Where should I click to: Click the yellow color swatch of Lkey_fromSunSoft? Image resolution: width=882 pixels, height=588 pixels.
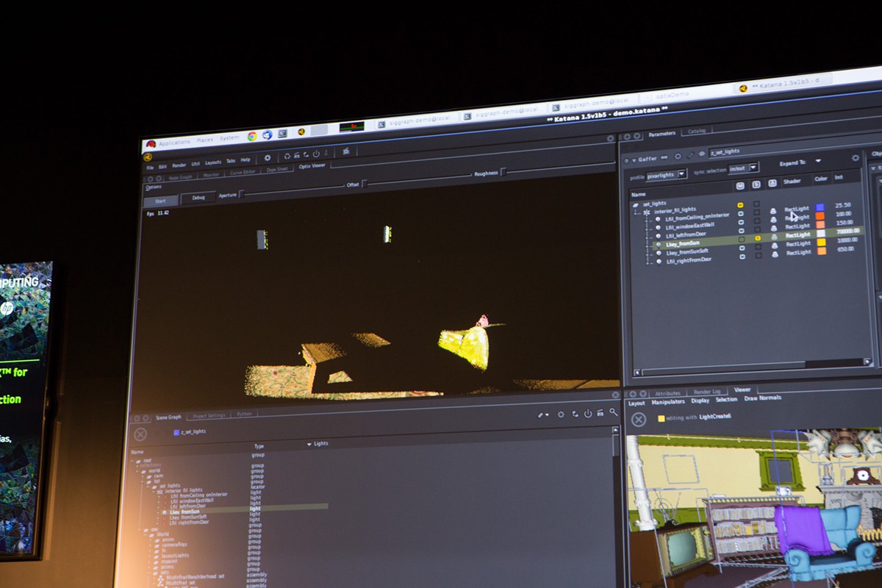click(x=821, y=243)
